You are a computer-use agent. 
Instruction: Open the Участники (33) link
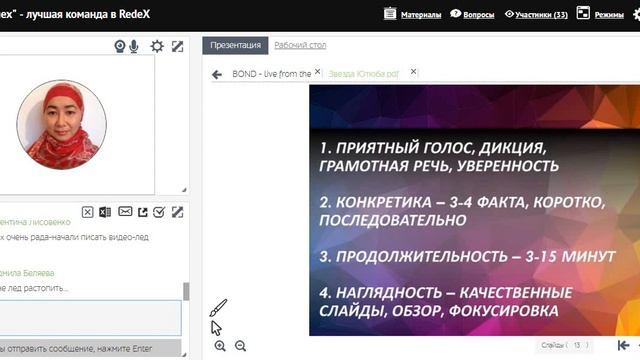pyautogui.click(x=541, y=15)
